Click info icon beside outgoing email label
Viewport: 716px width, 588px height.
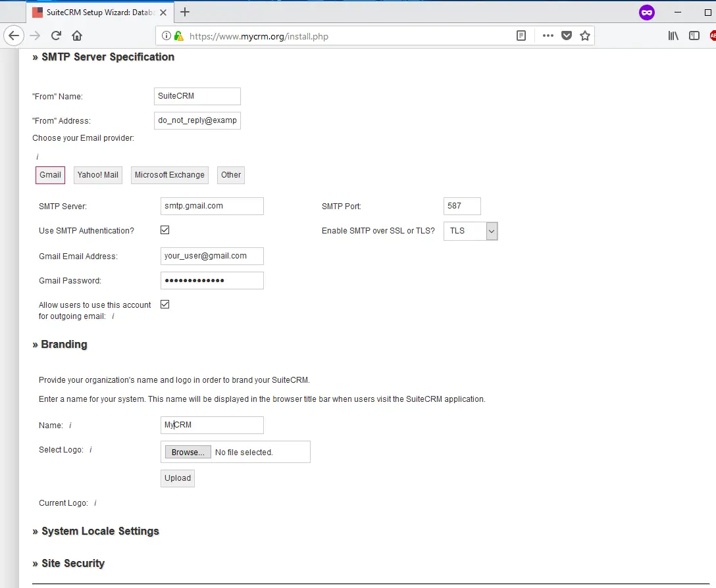[x=113, y=316]
